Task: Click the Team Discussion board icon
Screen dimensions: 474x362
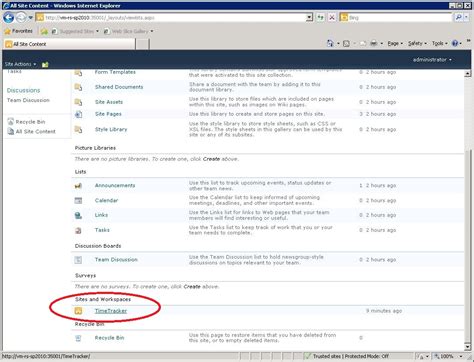Action: [x=78, y=260]
